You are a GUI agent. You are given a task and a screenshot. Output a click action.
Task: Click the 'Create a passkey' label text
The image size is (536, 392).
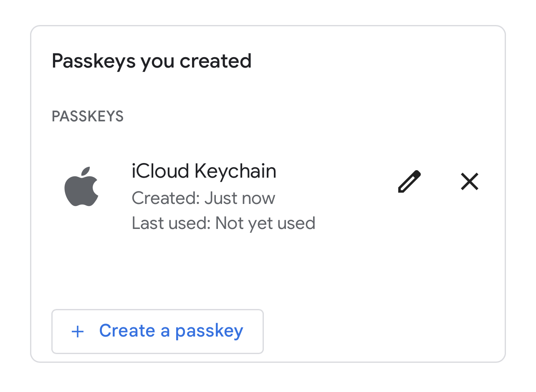171,331
